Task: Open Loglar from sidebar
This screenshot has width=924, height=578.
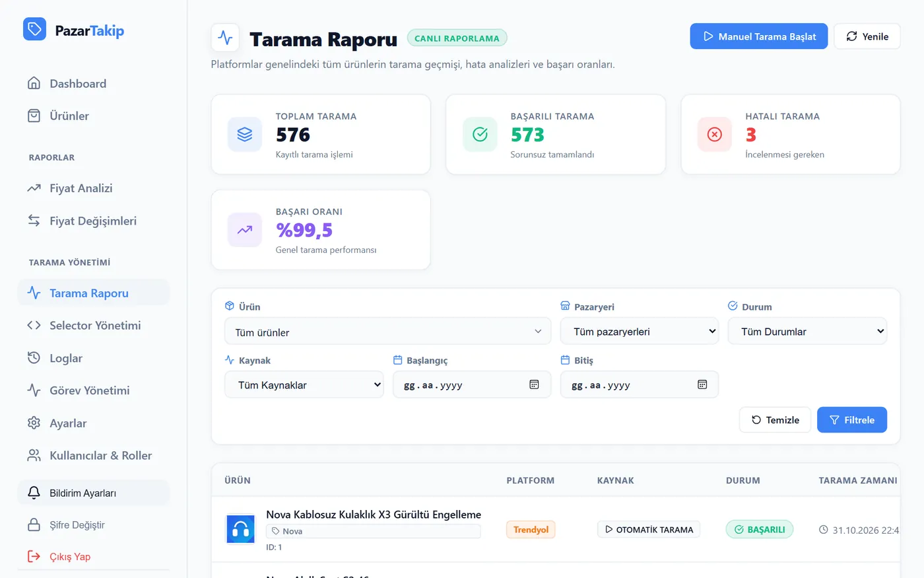Action: pyautogui.click(x=93, y=358)
